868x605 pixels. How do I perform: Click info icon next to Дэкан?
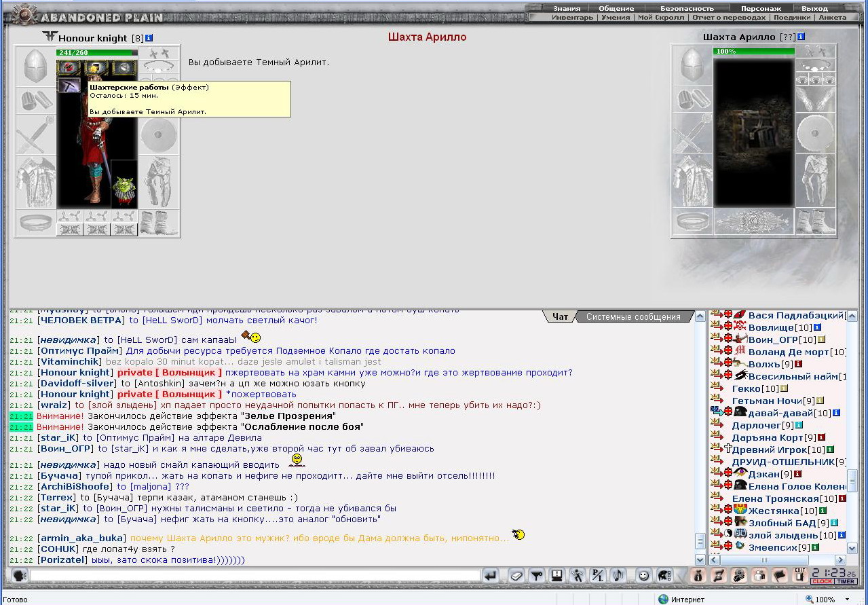[797, 474]
